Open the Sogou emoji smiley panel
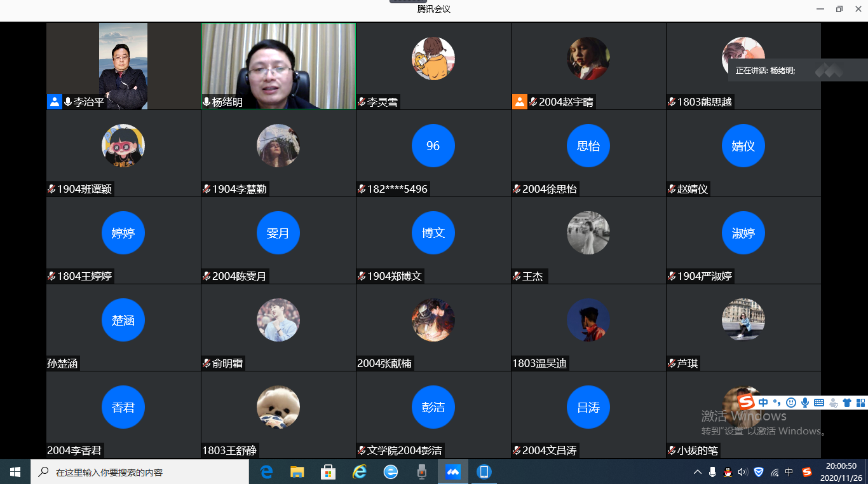Viewport: 868px width, 484px height. click(x=791, y=403)
